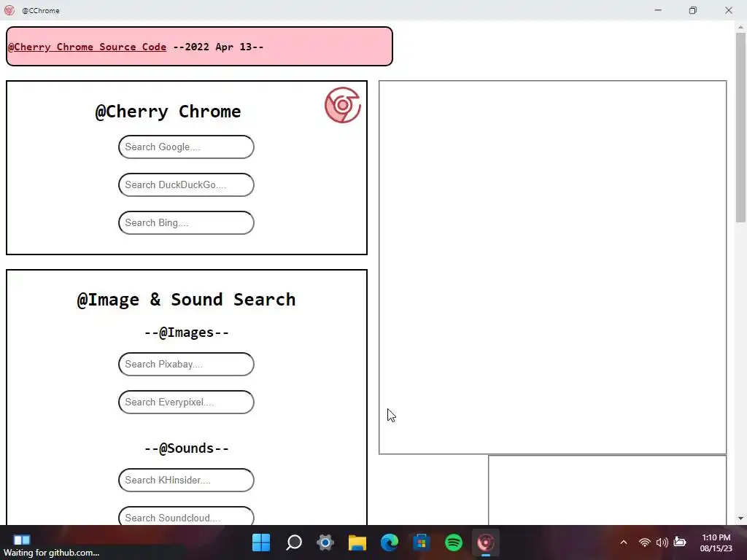The width and height of the screenshot is (747, 560).
Task: Open Wi-Fi network settings in the tray
Action: click(645, 542)
